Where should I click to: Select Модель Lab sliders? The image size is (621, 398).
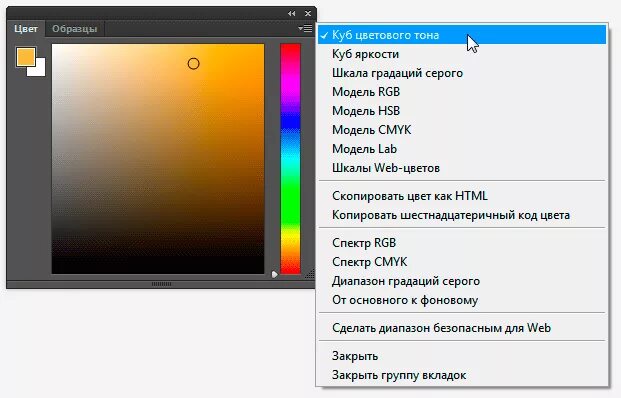462,149
